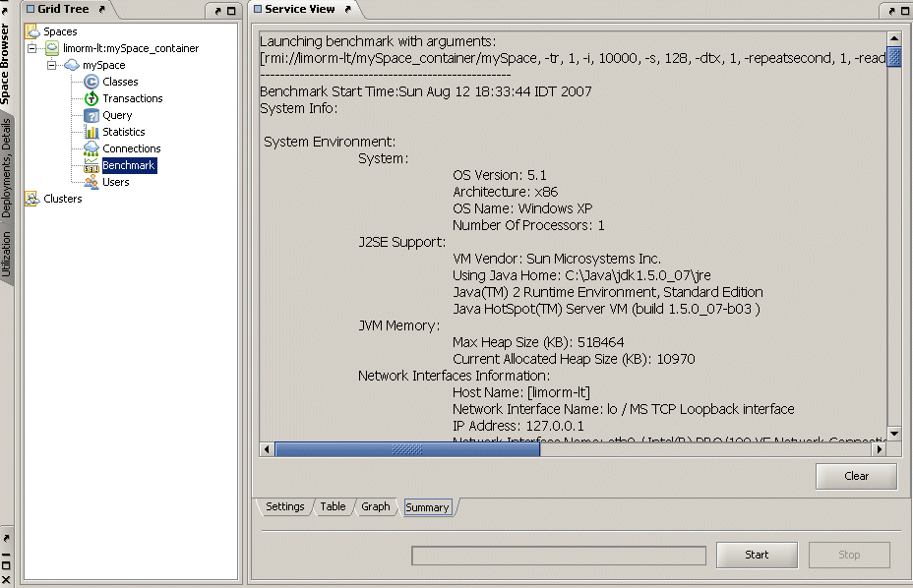Click the limorm-lt container icon
The image size is (913, 588).
[x=52, y=48]
